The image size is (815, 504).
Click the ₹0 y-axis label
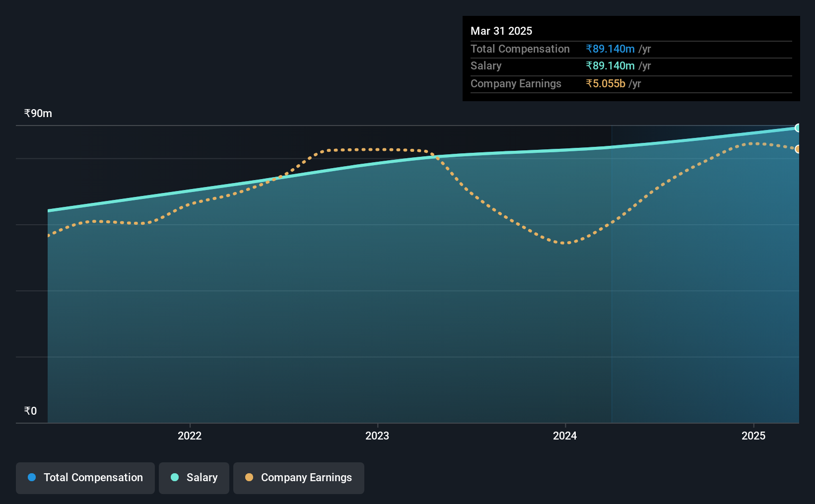(30, 411)
